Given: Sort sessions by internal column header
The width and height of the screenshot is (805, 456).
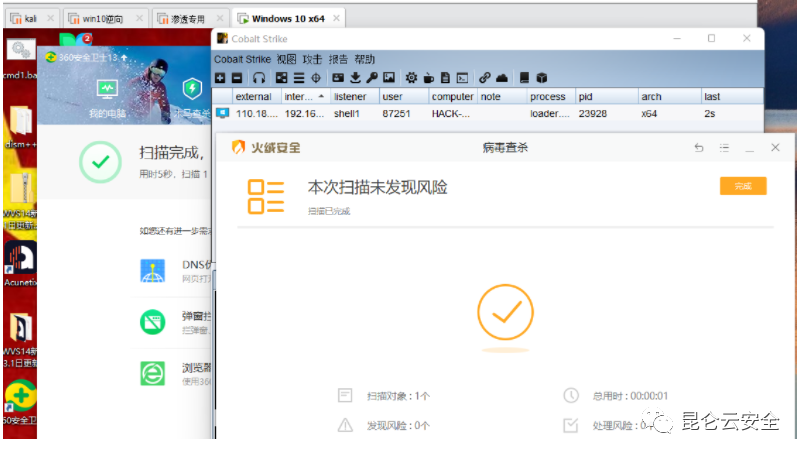Looking at the screenshot, I should tap(305, 97).
